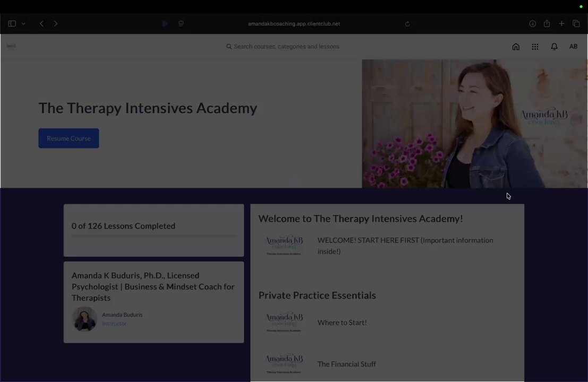Screen dimensions: 588x382
Task: Open a new tab with plus icon
Action: [x=561, y=23]
